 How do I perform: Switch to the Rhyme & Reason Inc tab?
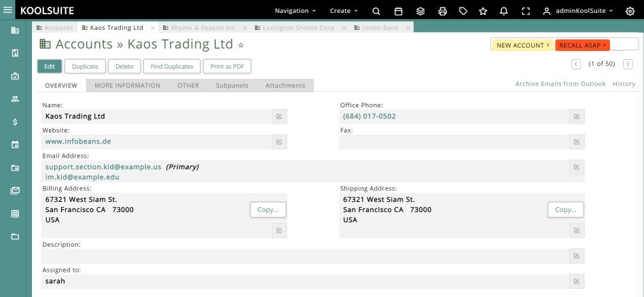pyautogui.click(x=202, y=28)
